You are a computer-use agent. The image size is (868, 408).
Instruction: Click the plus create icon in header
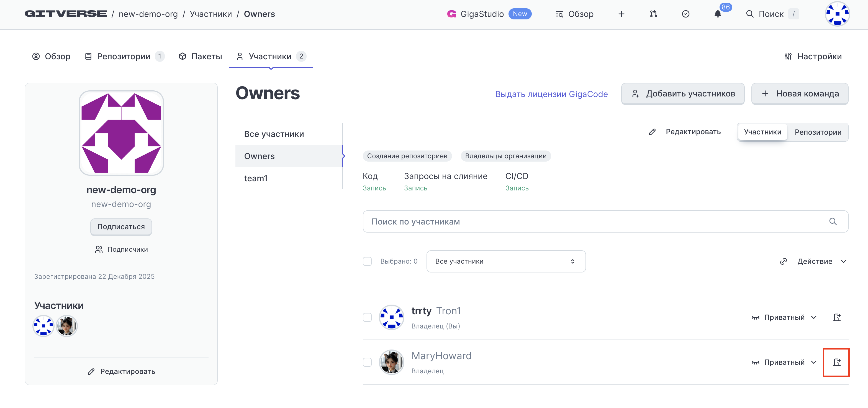(621, 14)
